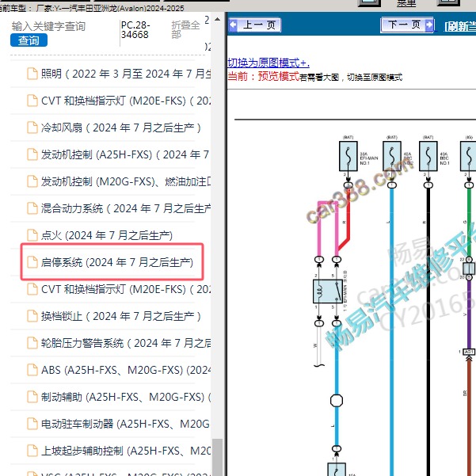This screenshot has height=476, width=476.
Task: Click document icon beside 冷却风扇 entry
Action: (x=32, y=128)
